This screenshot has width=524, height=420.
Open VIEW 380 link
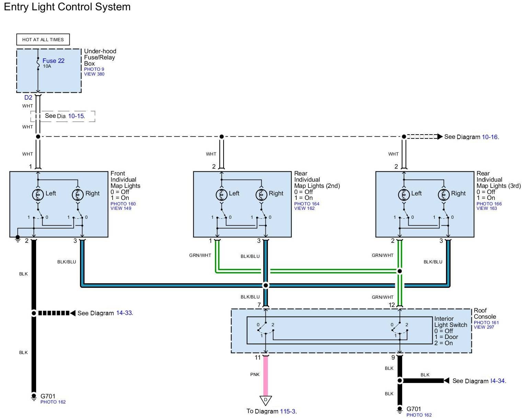[94, 74]
